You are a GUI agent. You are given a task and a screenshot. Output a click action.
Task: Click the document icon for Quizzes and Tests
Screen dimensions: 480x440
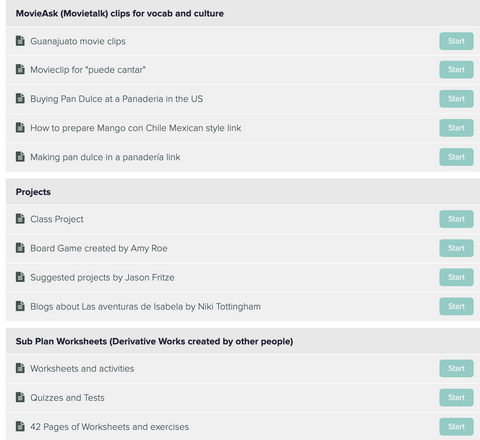(20, 397)
